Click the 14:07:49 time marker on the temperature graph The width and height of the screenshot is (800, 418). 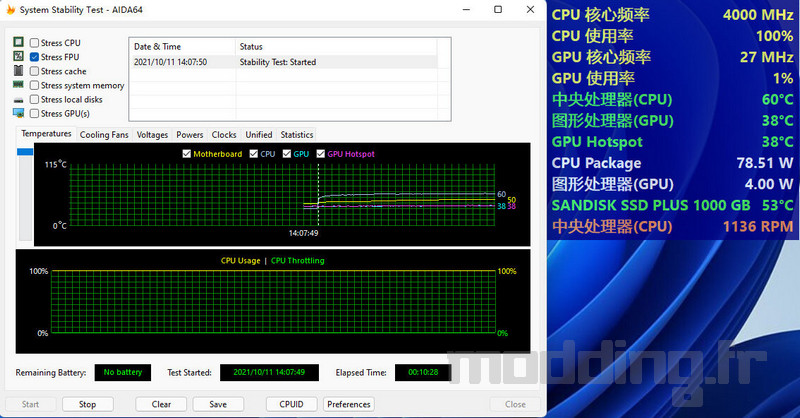304,233
